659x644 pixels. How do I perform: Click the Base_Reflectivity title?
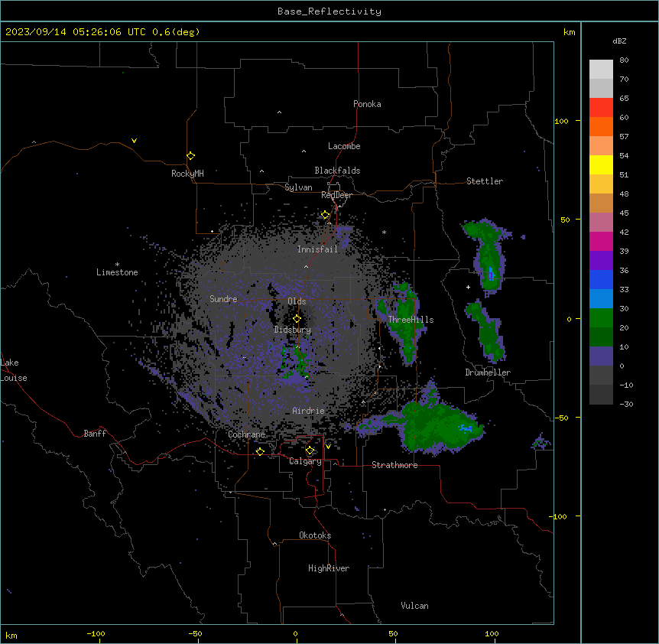tap(329, 11)
